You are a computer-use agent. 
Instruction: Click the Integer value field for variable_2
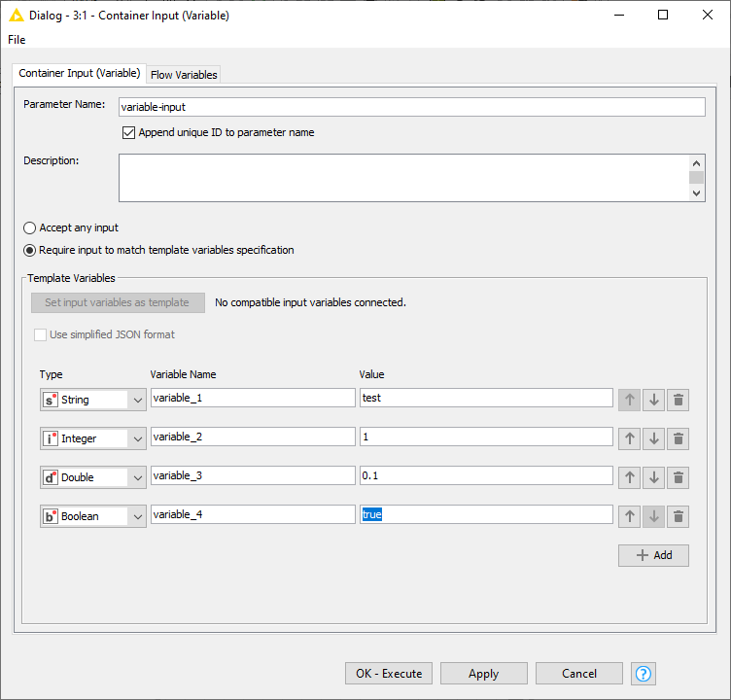point(486,437)
